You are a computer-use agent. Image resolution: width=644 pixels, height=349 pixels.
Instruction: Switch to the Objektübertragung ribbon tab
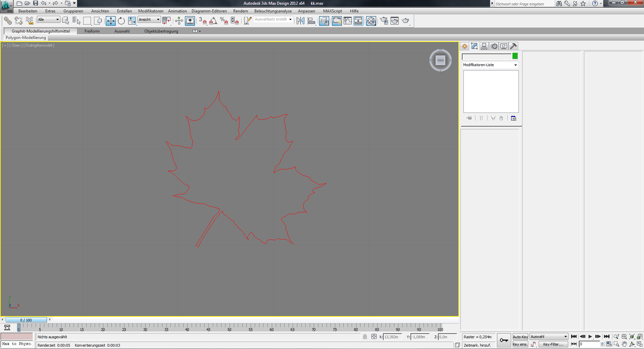tap(161, 31)
